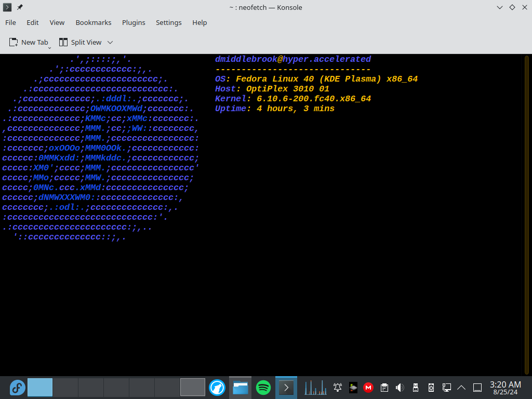Image resolution: width=532 pixels, height=399 pixels.
Task: Switch to the last pager desktop showing a window
Action: pyautogui.click(x=193, y=387)
